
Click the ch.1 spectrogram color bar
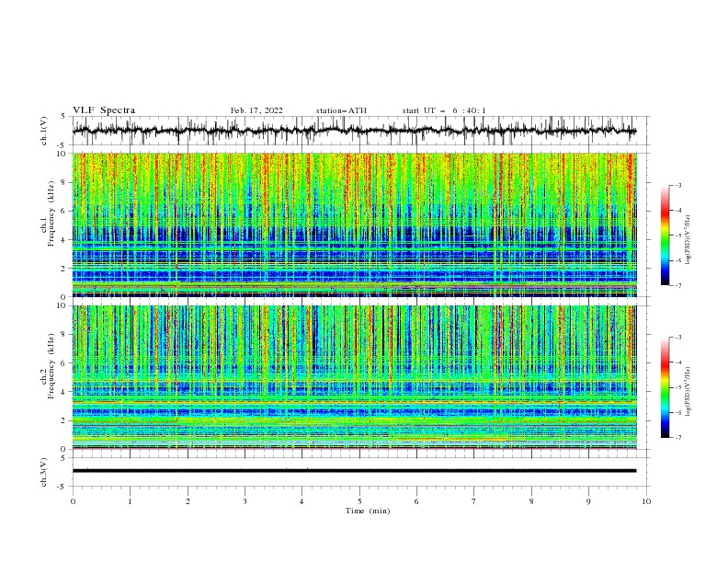pos(665,236)
